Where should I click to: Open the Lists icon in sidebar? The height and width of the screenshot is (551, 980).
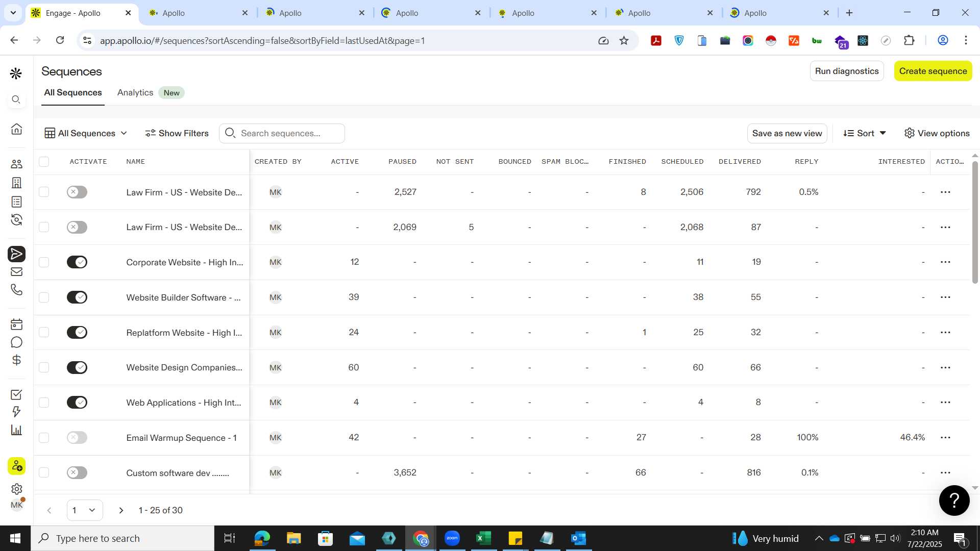point(16,202)
